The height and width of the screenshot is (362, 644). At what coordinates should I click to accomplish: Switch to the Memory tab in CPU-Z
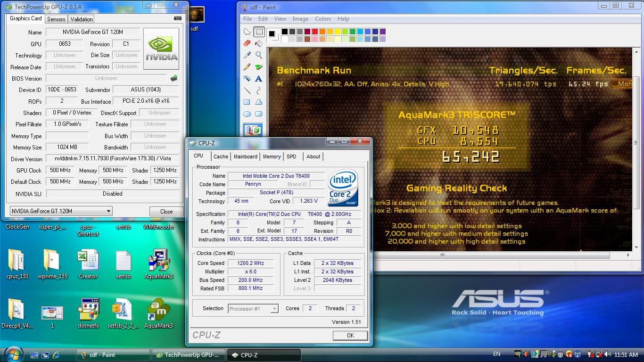pyautogui.click(x=272, y=156)
